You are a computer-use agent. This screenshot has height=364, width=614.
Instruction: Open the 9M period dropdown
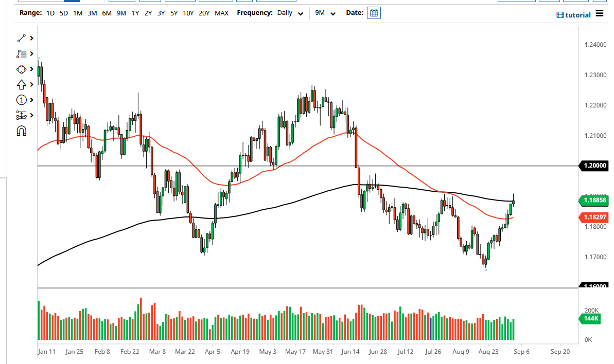[x=325, y=13]
